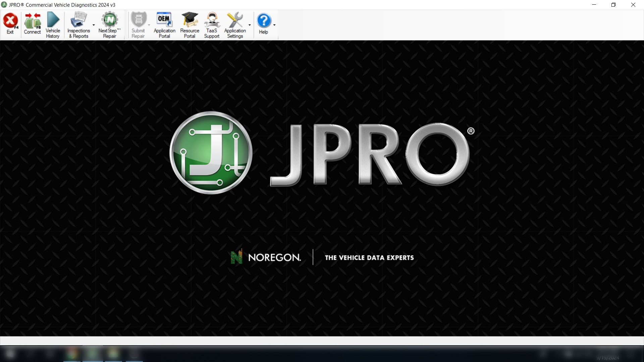The height and width of the screenshot is (362, 644).
Task: Expand the Application Settings dropdown arrow
Action: click(x=250, y=25)
